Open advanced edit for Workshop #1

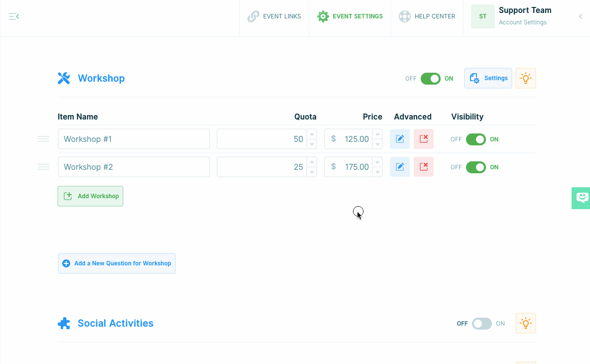399,139
